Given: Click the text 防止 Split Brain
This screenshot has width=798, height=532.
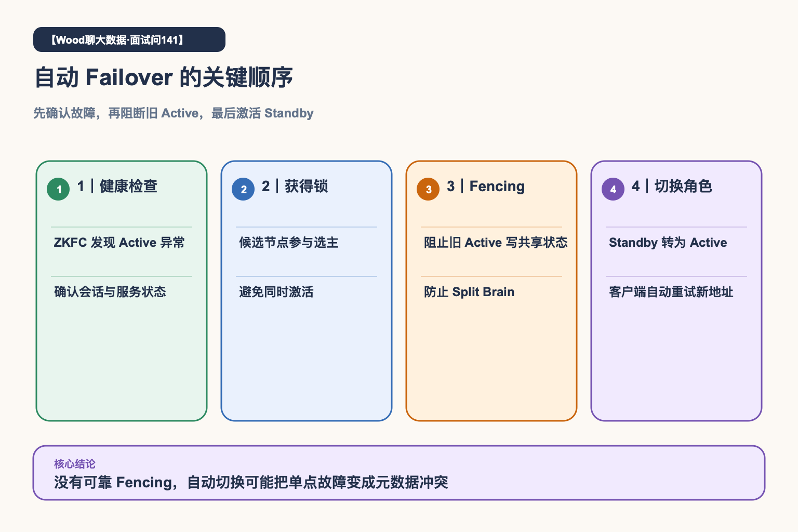Looking at the screenshot, I should coord(469,292).
